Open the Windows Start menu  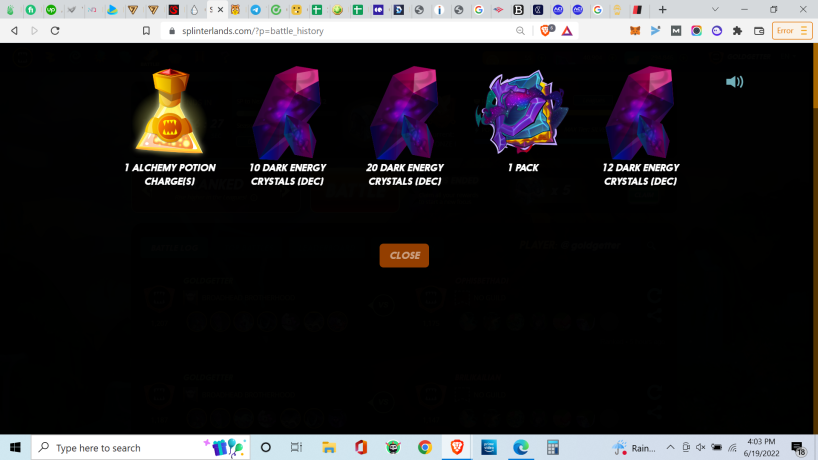[15, 447]
